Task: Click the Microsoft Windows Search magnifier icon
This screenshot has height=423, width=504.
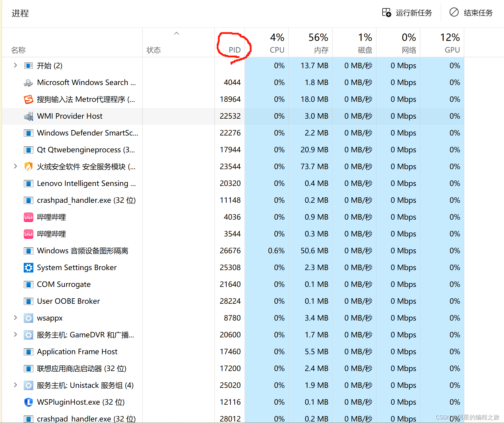Action: click(28, 83)
